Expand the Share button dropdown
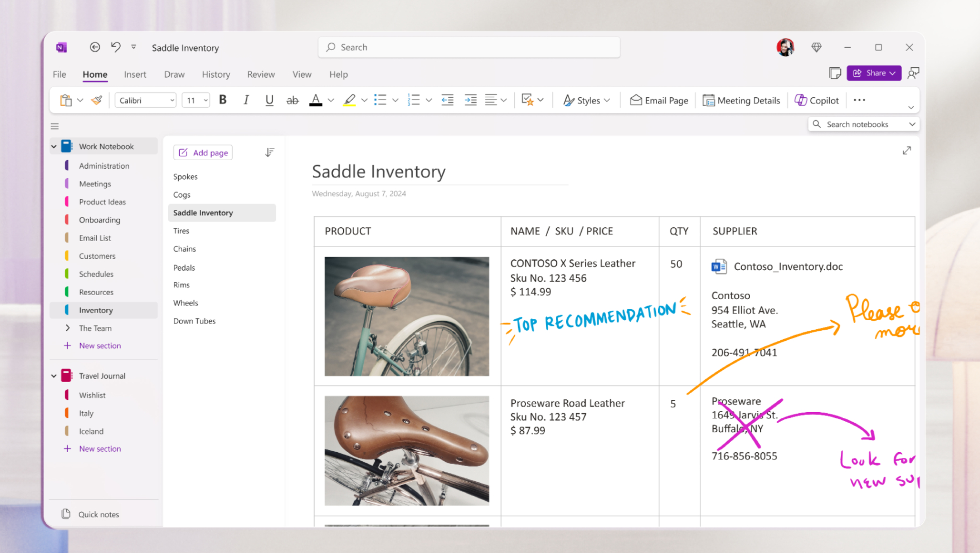980x553 pixels. pos(892,73)
